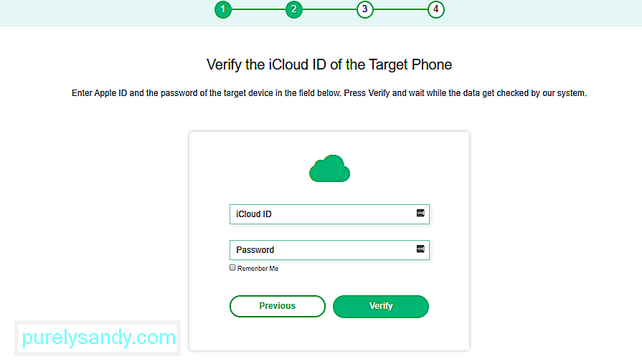This screenshot has width=642, height=364.
Task: Click the Verify the iCloud ID heading
Action: pyautogui.click(x=329, y=64)
